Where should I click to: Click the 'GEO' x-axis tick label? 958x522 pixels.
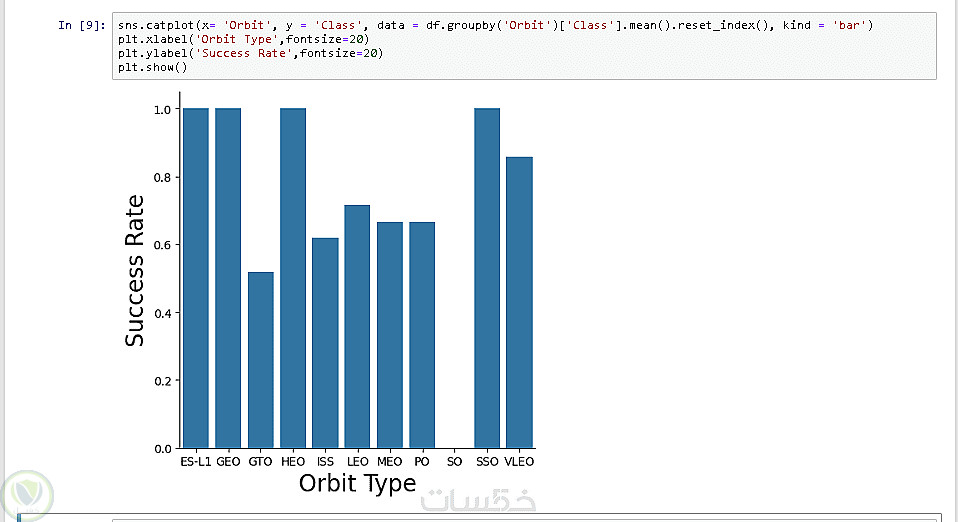[x=228, y=461]
